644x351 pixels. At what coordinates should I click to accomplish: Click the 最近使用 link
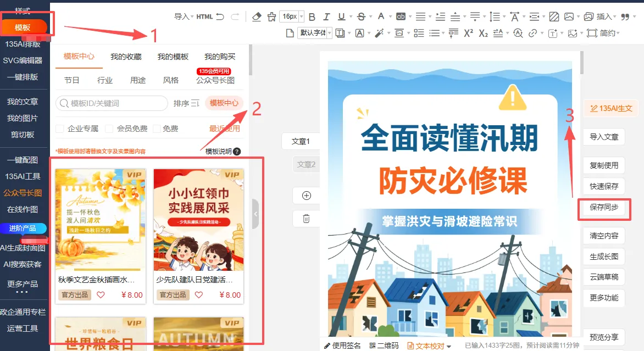tap(225, 129)
